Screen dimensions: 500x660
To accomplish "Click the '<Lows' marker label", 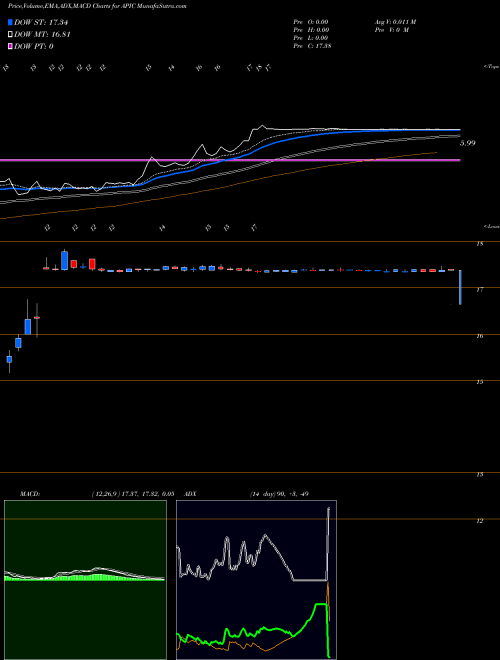I will click(492, 226).
